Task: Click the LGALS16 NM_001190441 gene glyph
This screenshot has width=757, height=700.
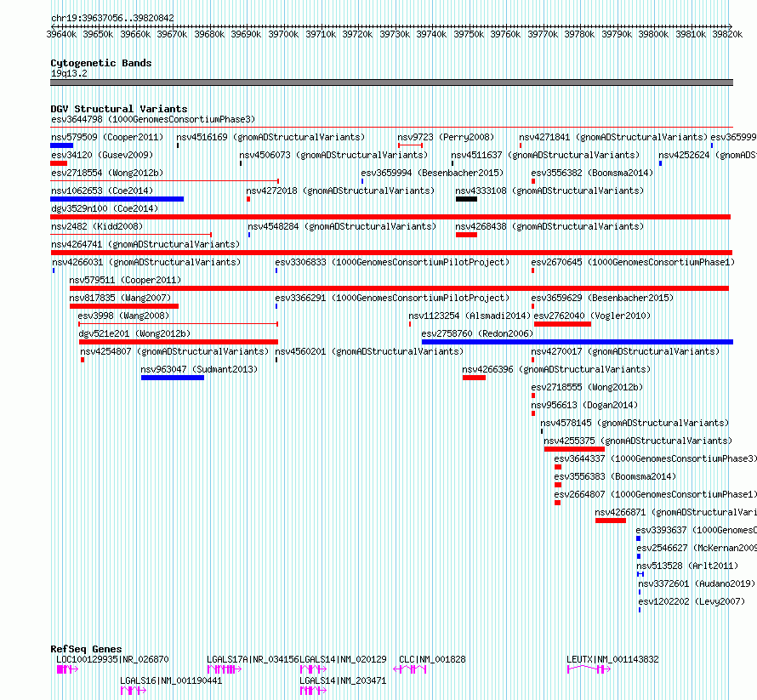Action: click(x=134, y=691)
